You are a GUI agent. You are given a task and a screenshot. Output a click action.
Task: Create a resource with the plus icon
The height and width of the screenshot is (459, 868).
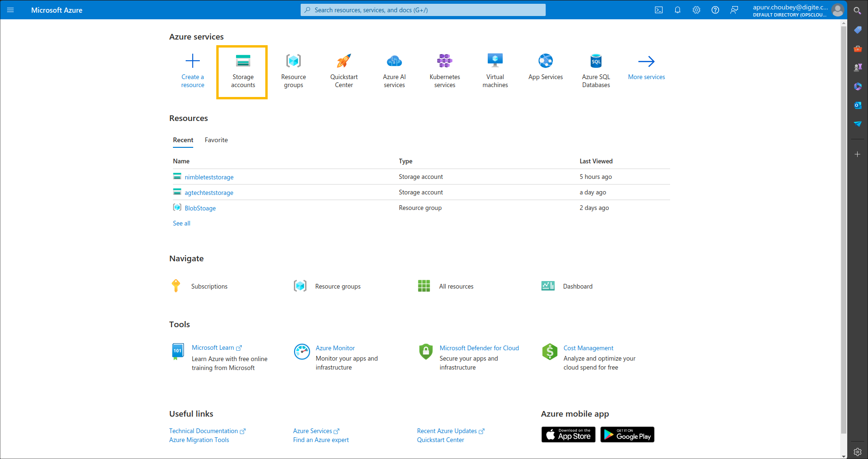[x=193, y=69]
